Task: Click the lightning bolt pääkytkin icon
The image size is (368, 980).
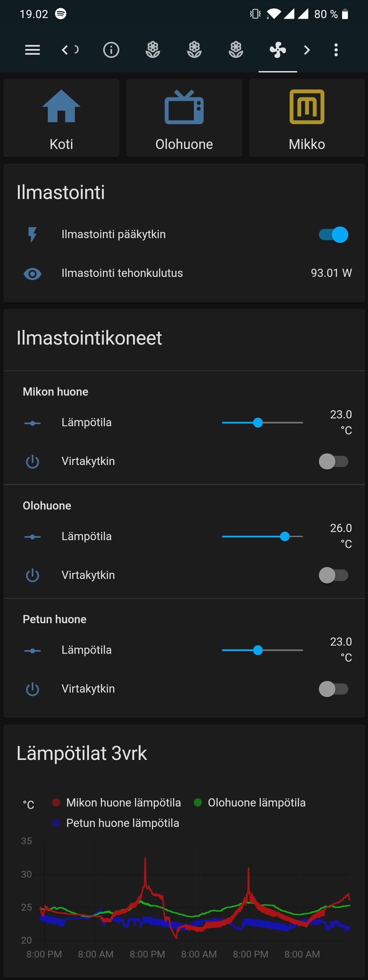Action: click(x=32, y=234)
